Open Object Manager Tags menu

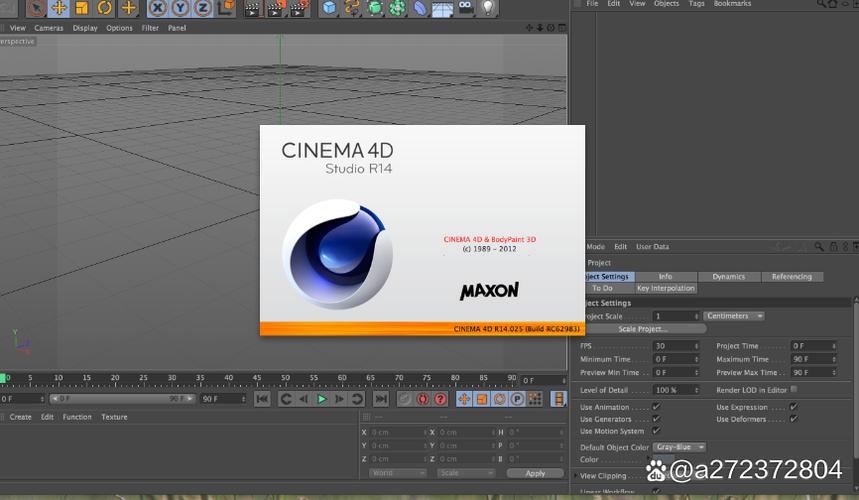tap(696, 3)
